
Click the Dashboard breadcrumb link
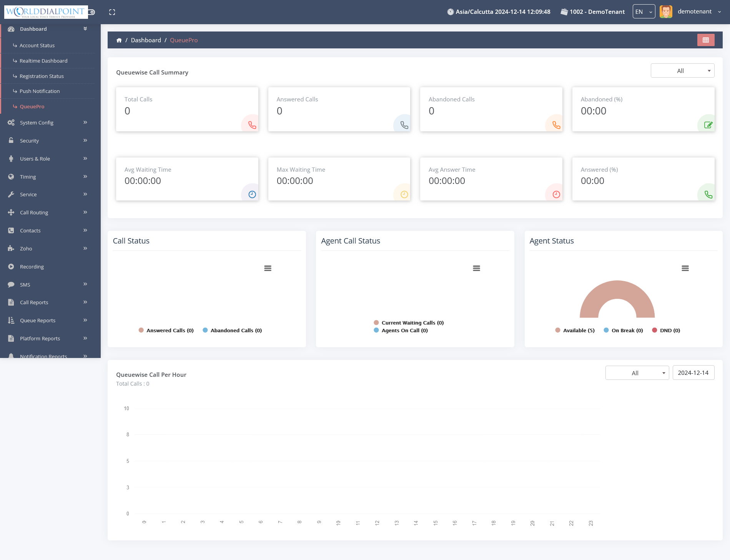(146, 40)
